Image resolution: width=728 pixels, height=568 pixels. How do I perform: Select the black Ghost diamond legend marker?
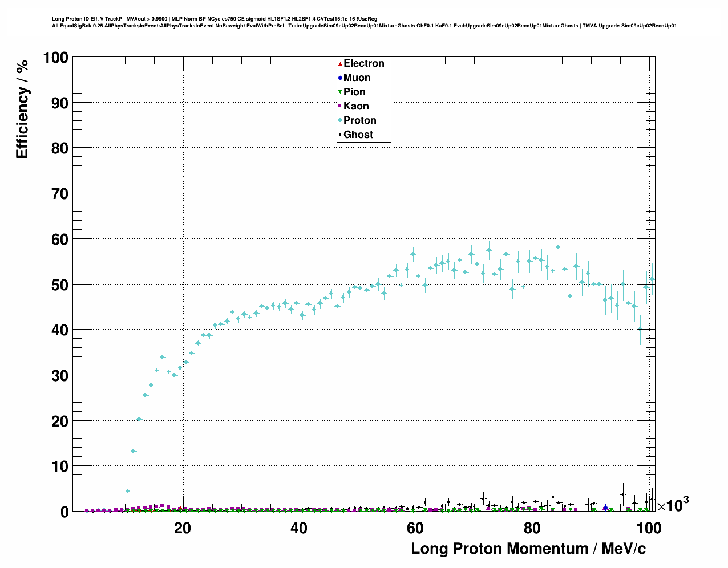tap(340, 135)
